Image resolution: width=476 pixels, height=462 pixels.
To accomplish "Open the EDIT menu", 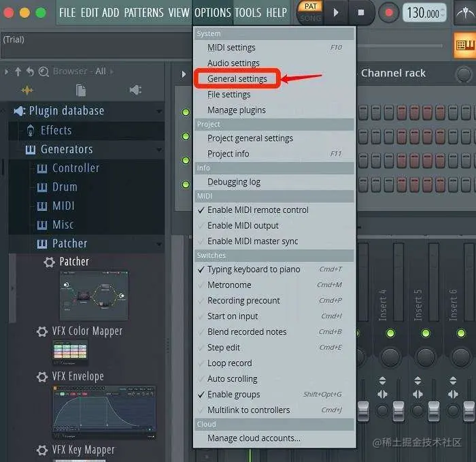I will [x=90, y=13].
